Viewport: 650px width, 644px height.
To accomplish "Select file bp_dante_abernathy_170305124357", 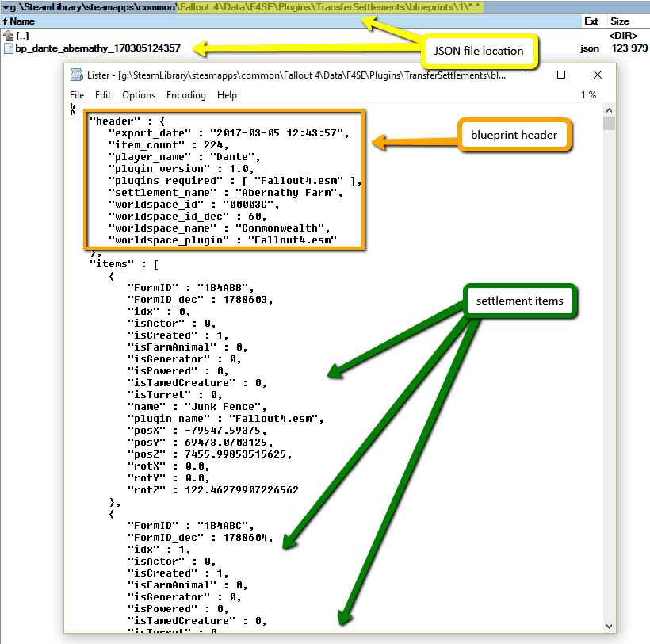I will [x=97, y=48].
